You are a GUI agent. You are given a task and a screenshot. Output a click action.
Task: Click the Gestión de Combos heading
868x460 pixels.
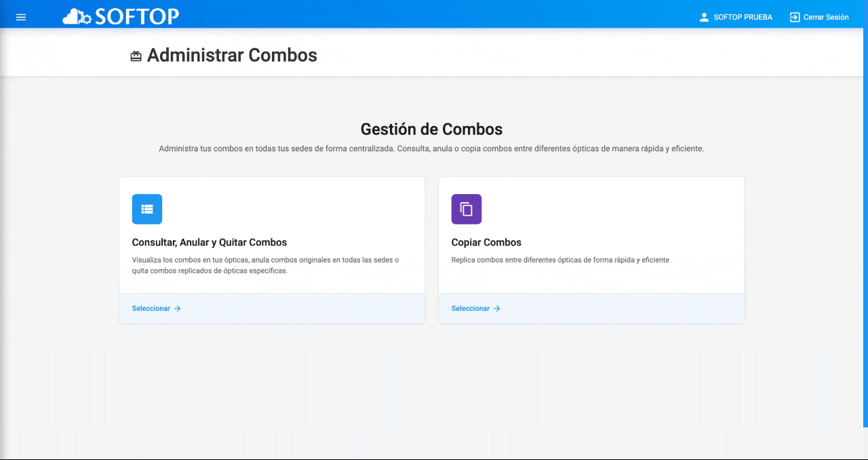432,129
